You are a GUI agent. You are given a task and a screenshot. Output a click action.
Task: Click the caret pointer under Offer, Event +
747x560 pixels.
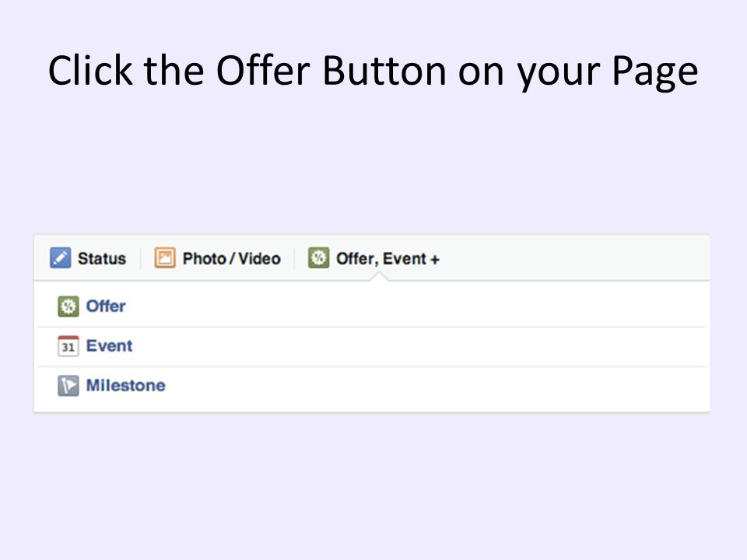tap(379, 276)
